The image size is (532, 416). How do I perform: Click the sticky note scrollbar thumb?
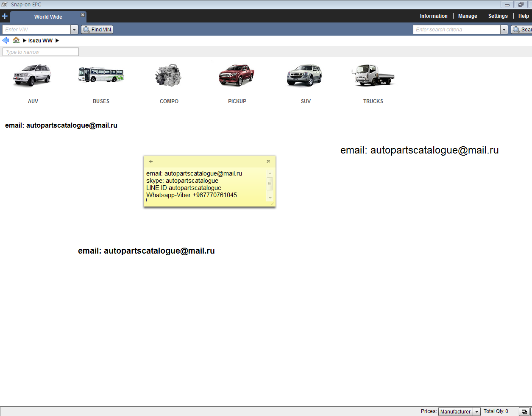(x=270, y=184)
